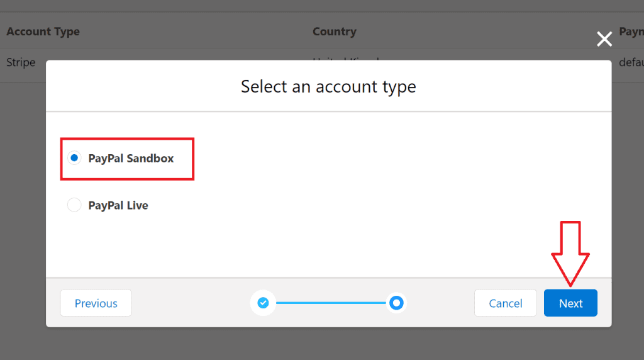Click the 'Select an account type' heading

pyautogui.click(x=328, y=86)
